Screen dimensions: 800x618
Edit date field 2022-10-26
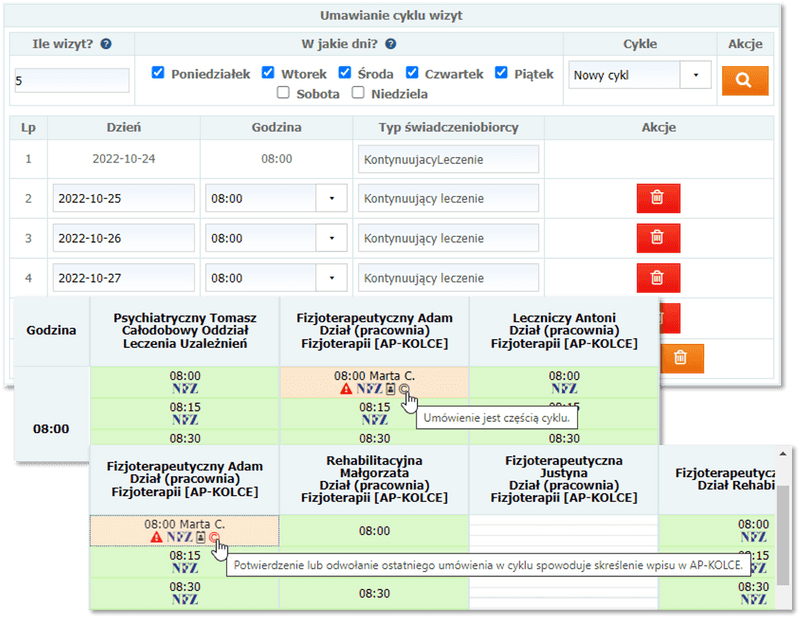[123, 238]
